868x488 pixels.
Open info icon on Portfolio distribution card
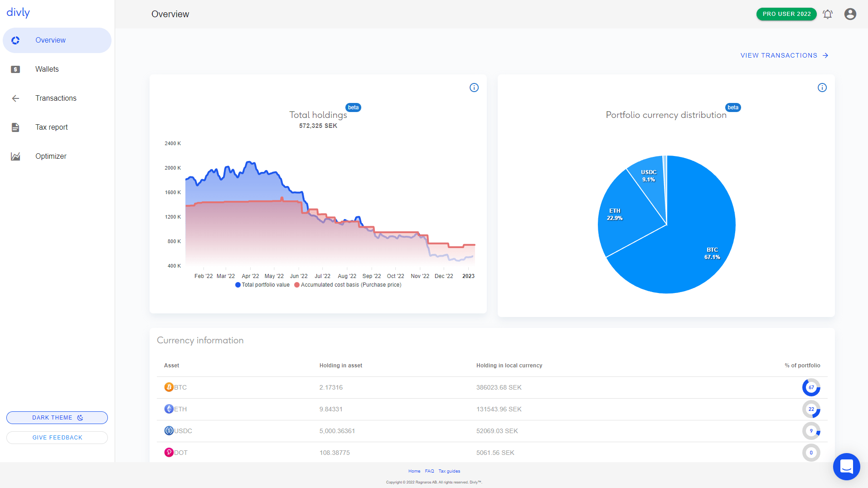822,88
